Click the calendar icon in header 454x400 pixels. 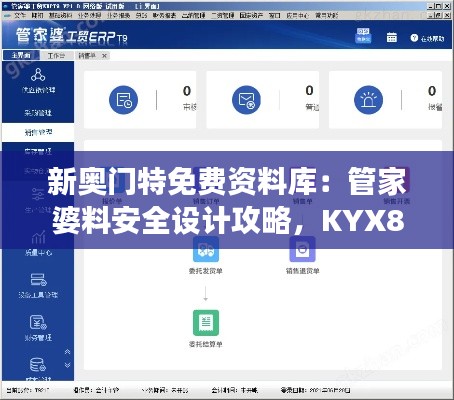[392, 37]
